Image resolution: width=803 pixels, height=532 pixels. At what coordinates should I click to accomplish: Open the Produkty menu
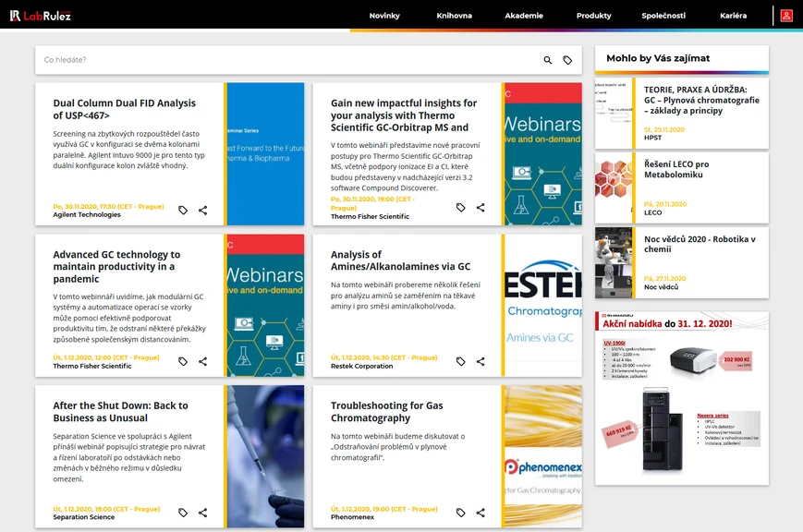(x=594, y=15)
